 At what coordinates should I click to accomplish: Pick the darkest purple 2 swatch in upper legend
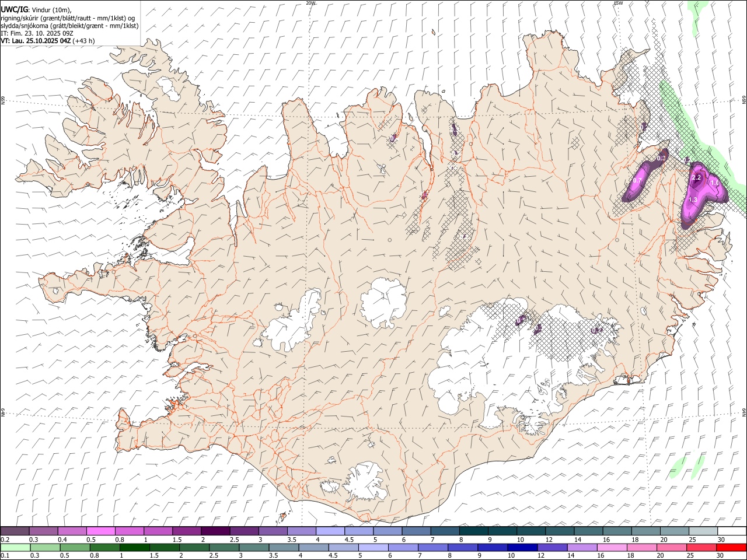pos(215,531)
